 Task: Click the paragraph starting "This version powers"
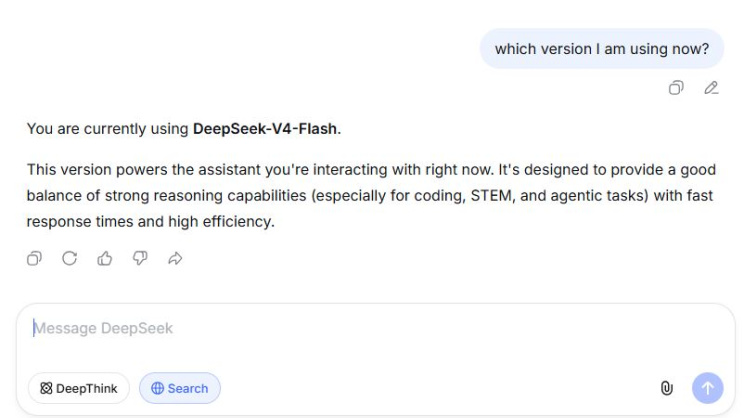(x=370, y=196)
